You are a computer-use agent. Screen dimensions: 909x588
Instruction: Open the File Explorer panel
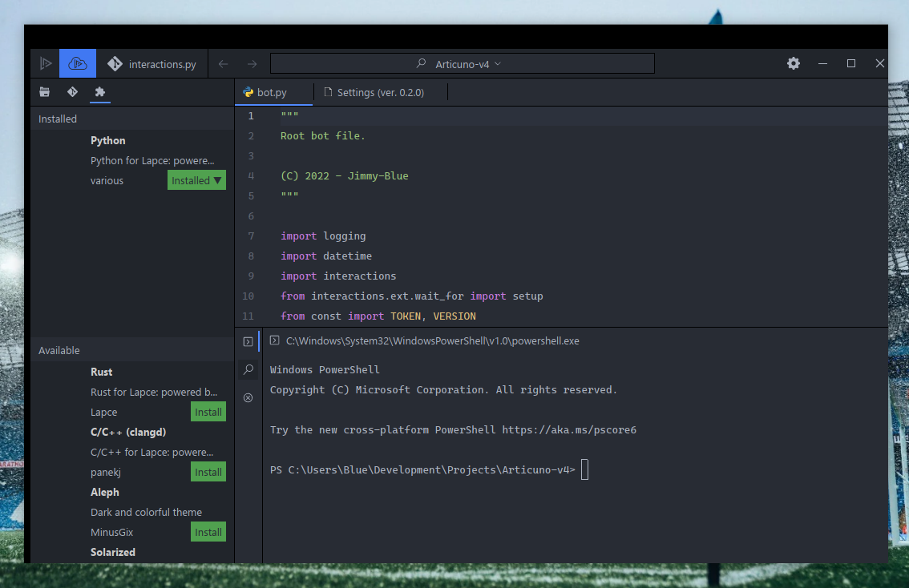click(x=44, y=92)
